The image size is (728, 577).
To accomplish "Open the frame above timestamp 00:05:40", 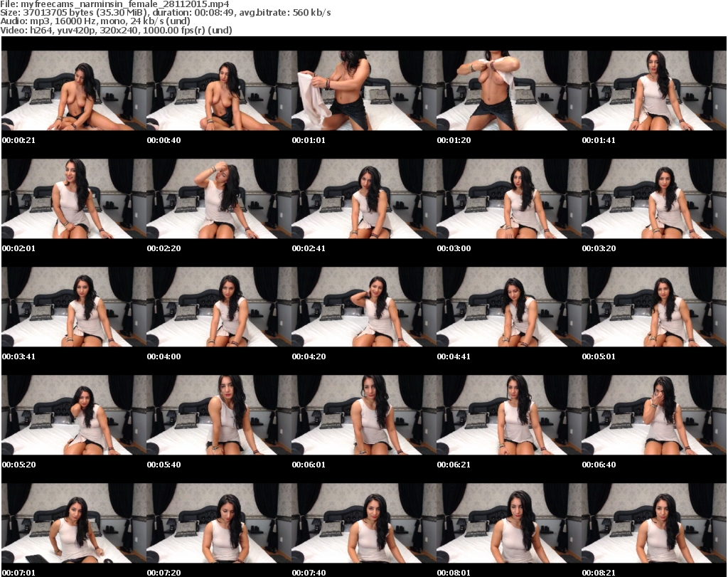I will (219, 415).
